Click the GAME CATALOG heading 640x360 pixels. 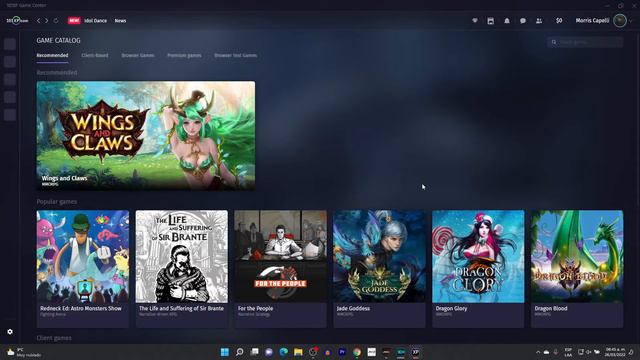tap(58, 40)
